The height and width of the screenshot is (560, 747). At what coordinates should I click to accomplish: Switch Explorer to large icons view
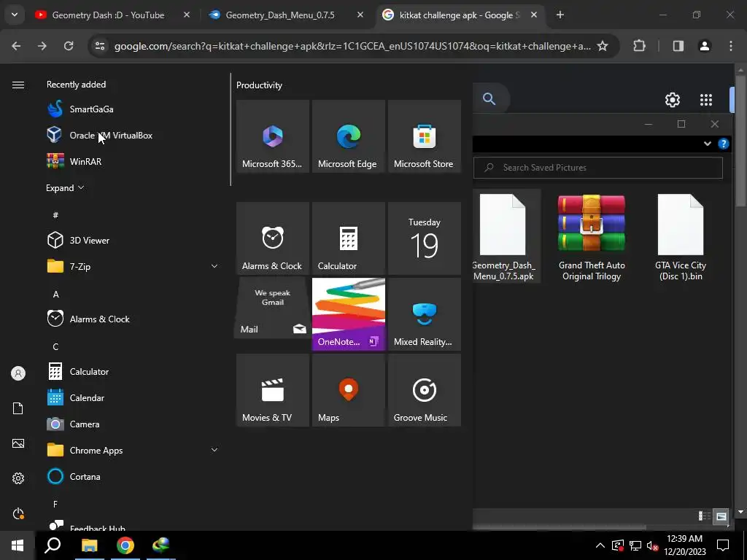click(x=721, y=516)
